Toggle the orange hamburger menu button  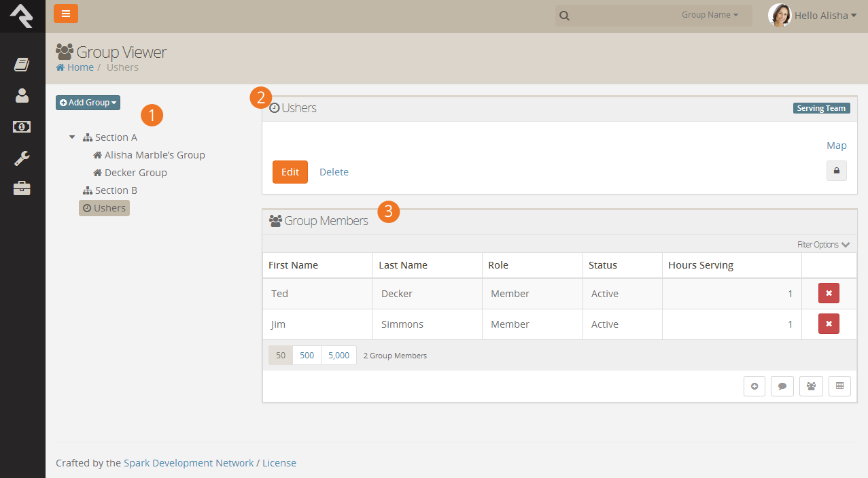[x=66, y=14]
